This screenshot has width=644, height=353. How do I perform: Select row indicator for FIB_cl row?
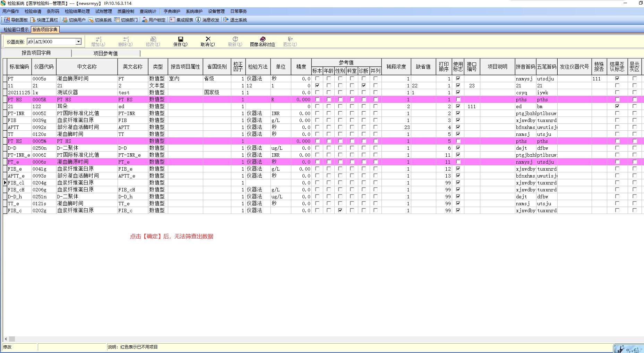(x=5, y=183)
